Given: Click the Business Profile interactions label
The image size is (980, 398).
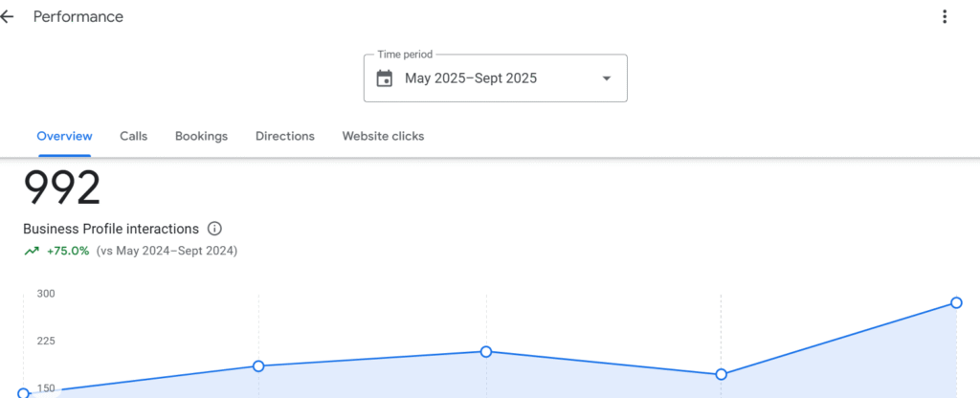Looking at the screenshot, I should (111, 229).
